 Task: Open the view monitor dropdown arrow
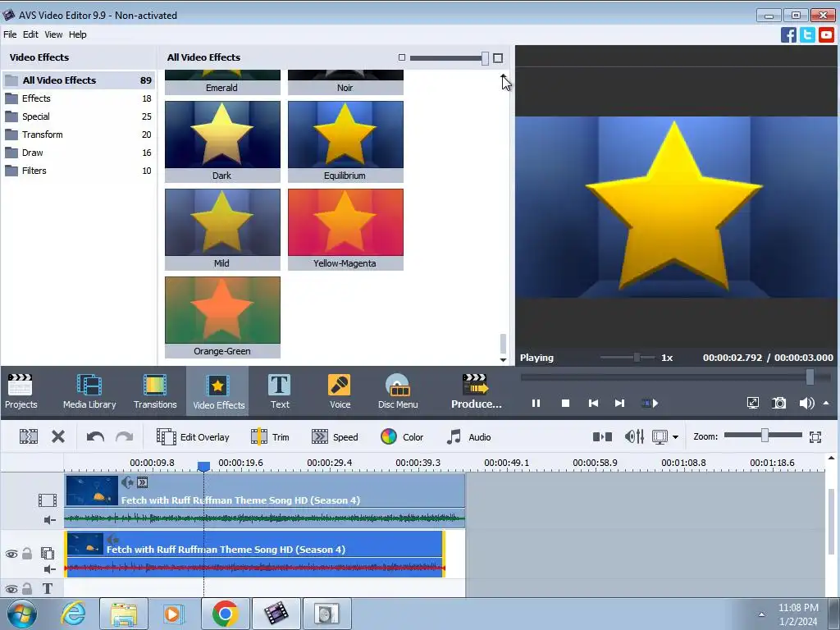tap(676, 438)
